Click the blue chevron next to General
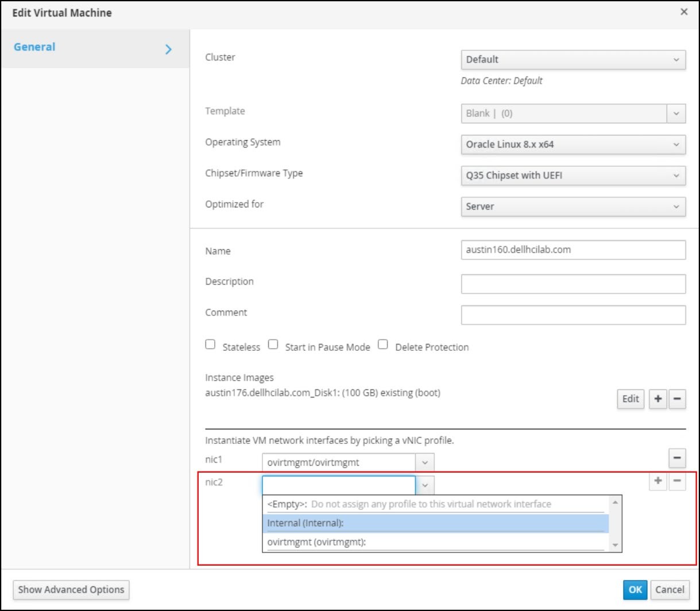This screenshot has height=611, width=700. (x=168, y=49)
